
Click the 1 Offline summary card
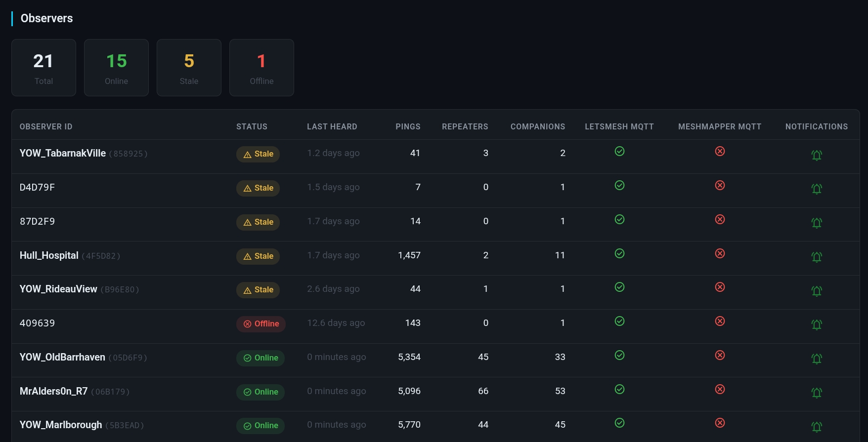pyautogui.click(x=261, y=68)
